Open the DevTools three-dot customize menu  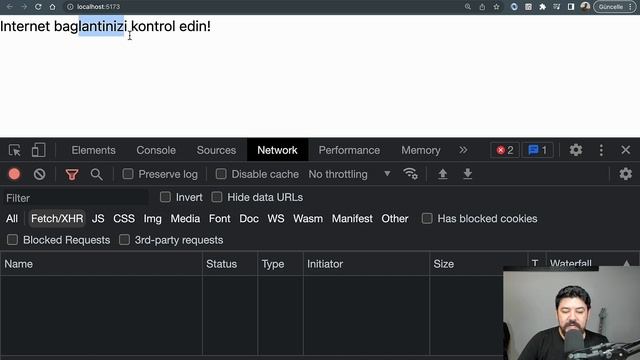pyautogui.click(x=601, y=150)
